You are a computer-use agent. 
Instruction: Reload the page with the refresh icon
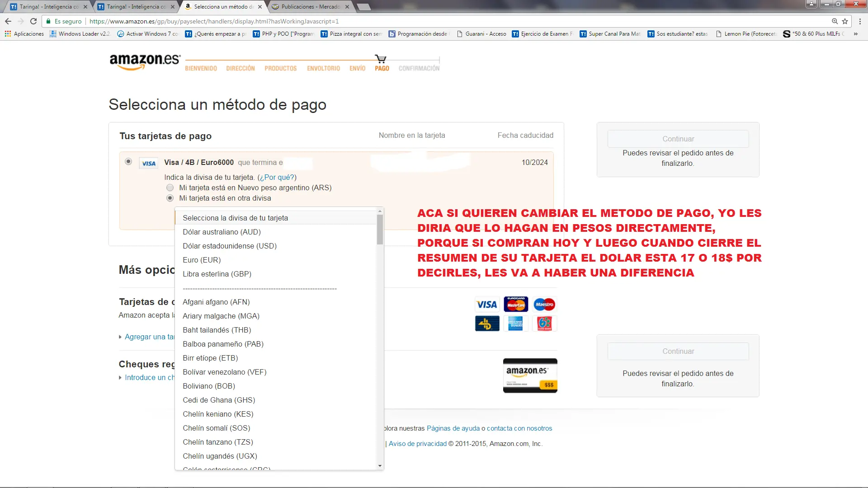(33, 21)
